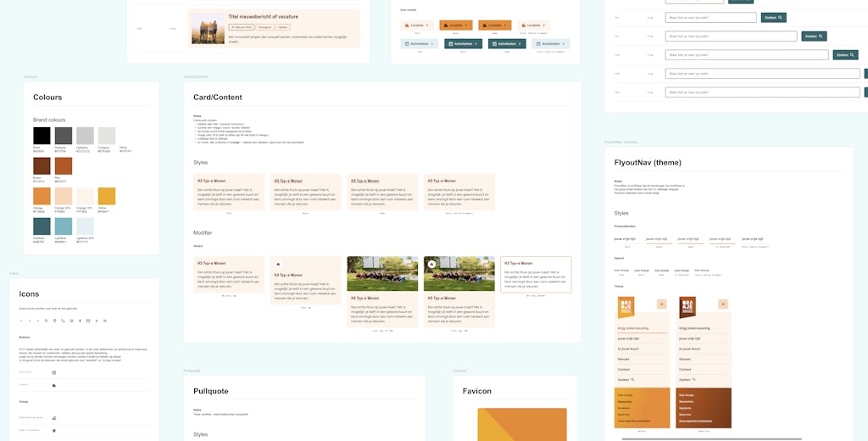Open the outlined 'H3 Typ-e Wonen' card
Image resolution: width=868 pixels, height=441 pixels.
[536, 275]
